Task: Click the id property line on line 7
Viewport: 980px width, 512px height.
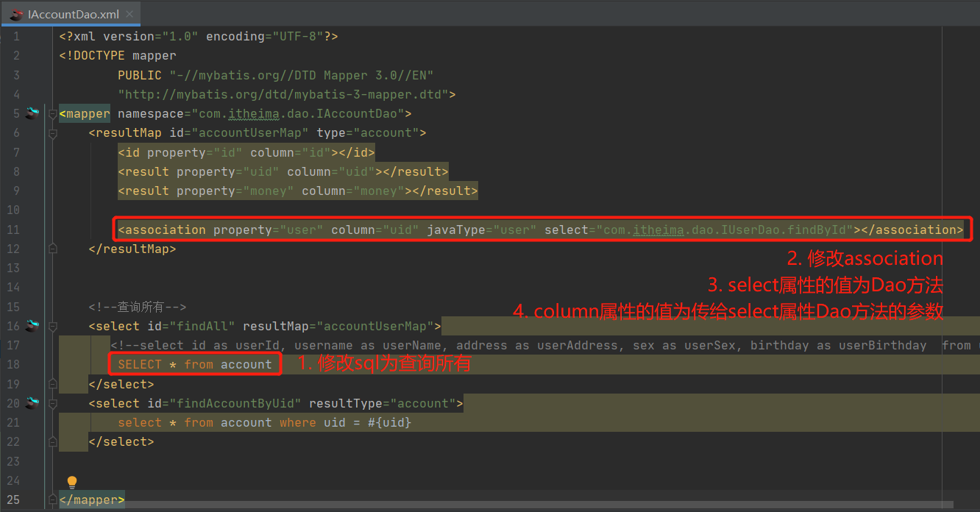Action: point(246,152)
